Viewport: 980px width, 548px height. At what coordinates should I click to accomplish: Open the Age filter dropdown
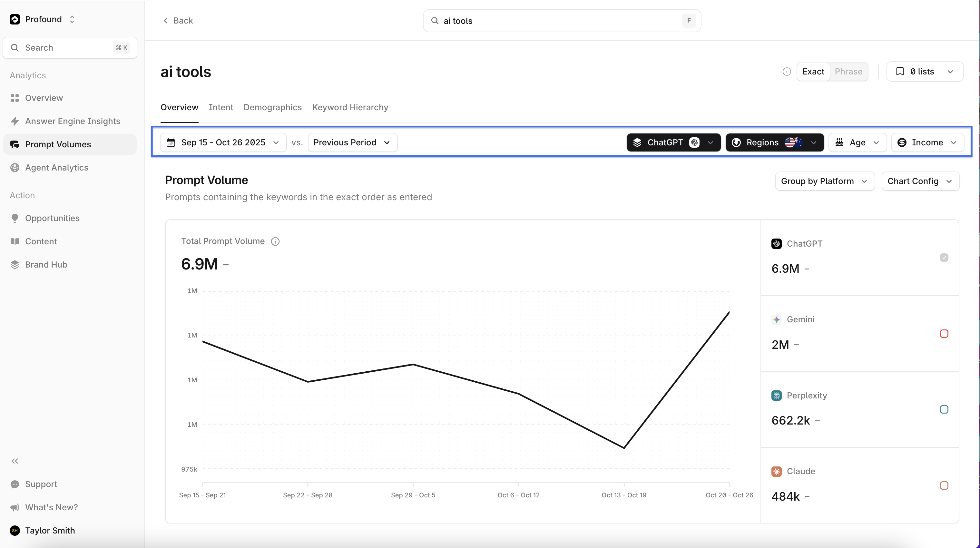(x=857, y=142)
